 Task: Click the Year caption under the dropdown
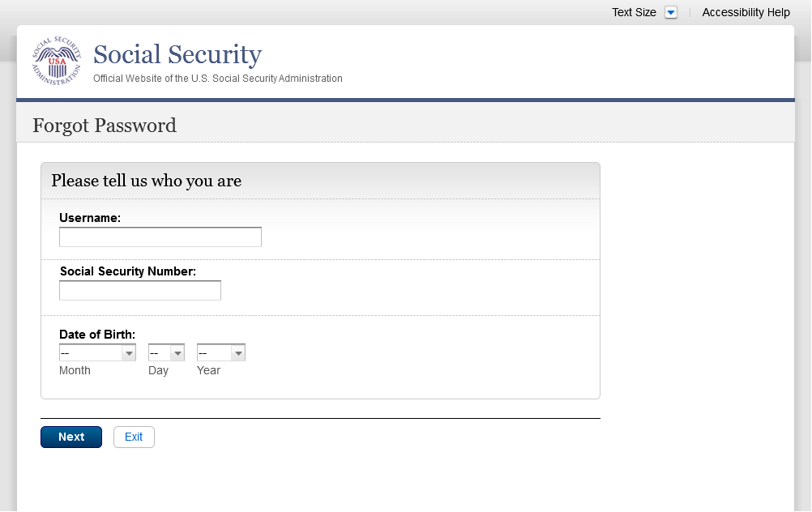pyautogui.click(x=208, y=370)
